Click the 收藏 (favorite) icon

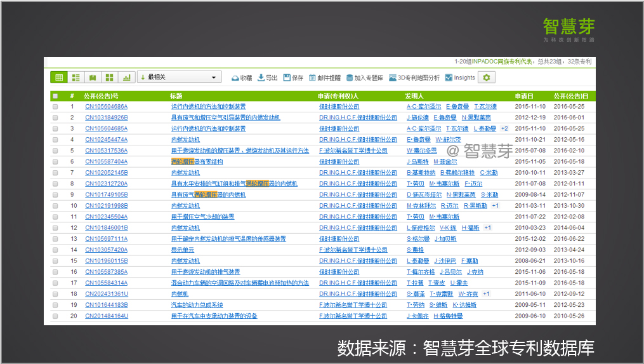pos(241,78)
